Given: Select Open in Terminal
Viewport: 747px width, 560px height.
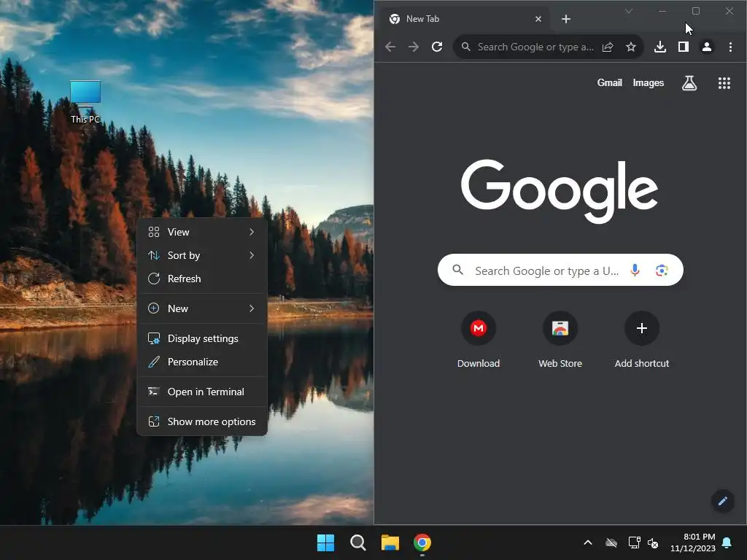Looking at the screenshot, I should [202, 392].
